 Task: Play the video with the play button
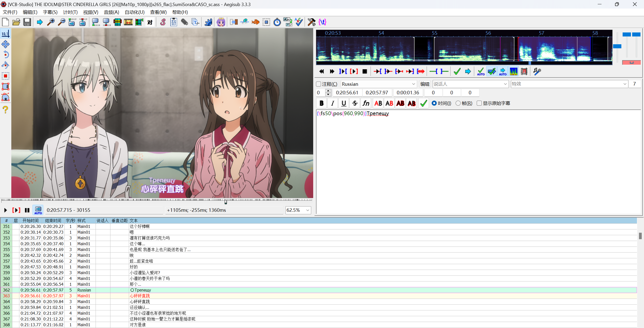click(x=5, y=210)
